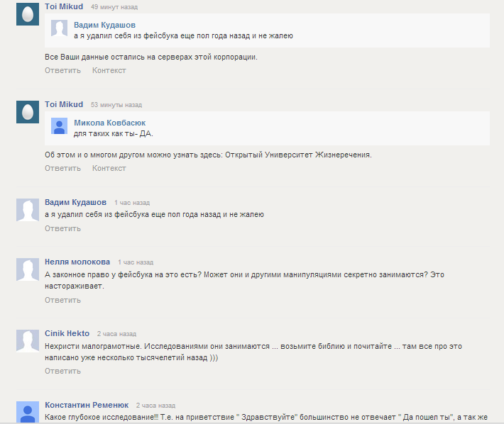Open the Toi Mikud profile name in the 49-minute comment
The width and height of the screenshot is (504, 424).
(64, 7)
